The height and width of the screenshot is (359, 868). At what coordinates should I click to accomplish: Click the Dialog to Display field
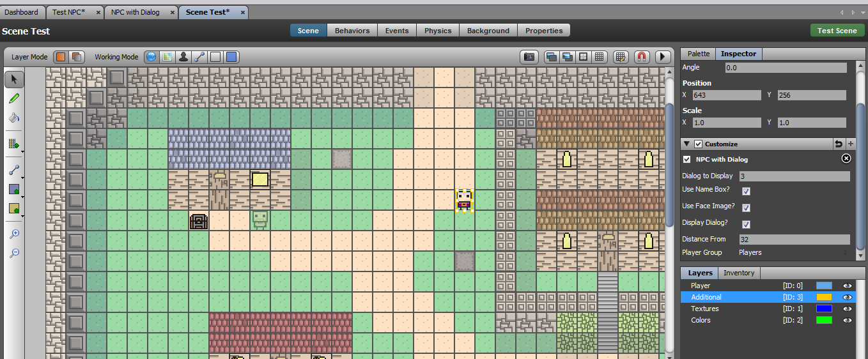794,176
